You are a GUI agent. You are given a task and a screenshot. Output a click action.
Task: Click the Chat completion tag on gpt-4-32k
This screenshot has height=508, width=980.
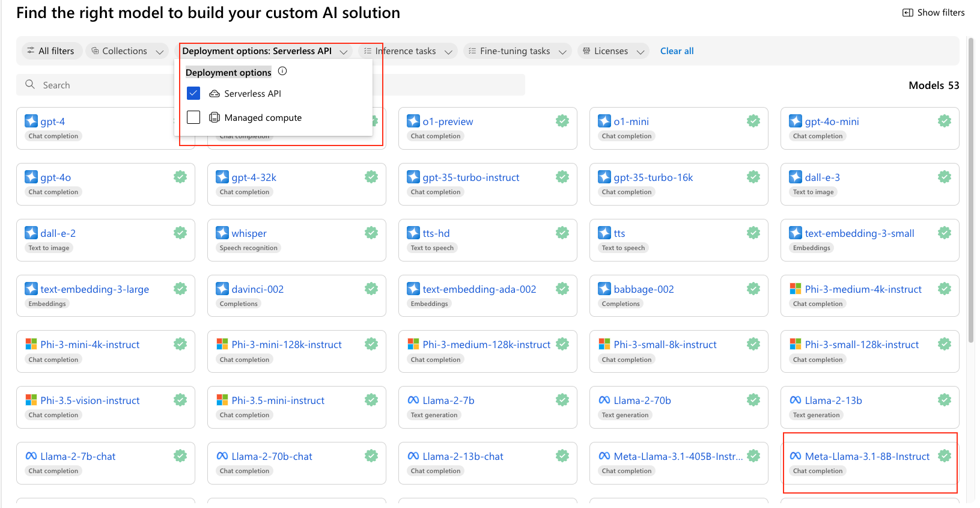(x=245, y=192)
